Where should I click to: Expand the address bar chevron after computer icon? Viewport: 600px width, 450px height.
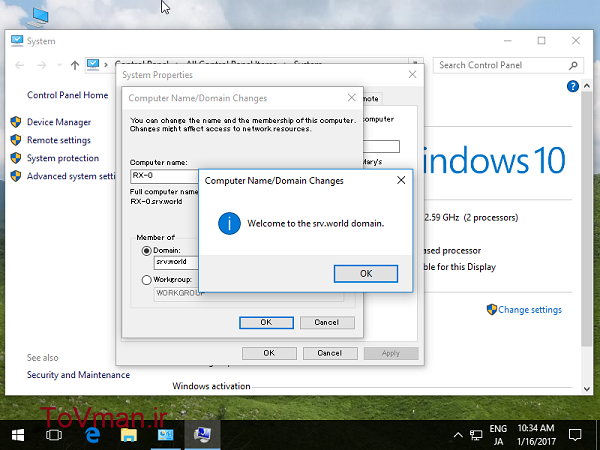(106, 65)
